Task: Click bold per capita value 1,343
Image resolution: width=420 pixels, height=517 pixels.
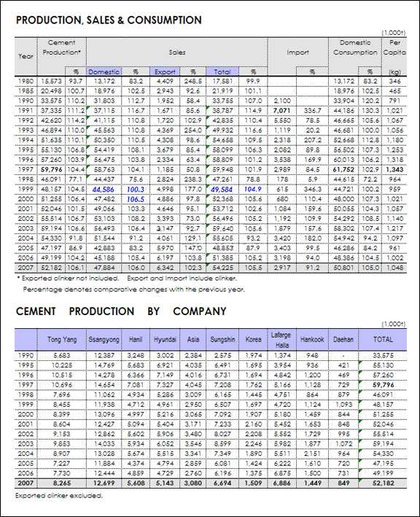Action: point(394,169)
